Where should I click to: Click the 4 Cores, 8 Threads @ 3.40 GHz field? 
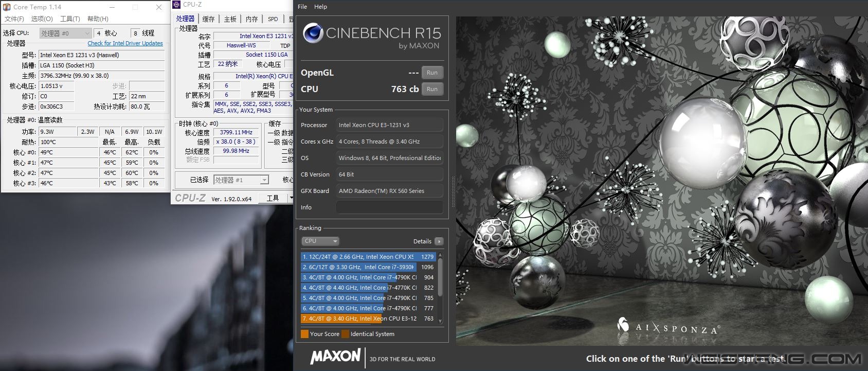click(389, 142)
